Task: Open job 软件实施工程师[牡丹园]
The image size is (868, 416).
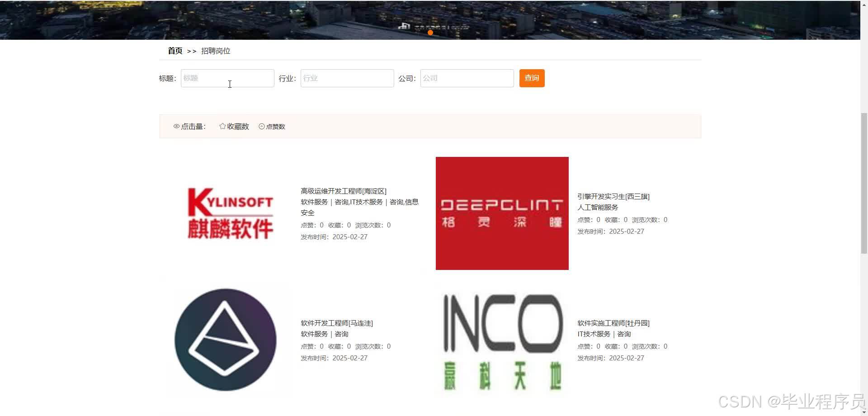Action: pyautogui.click(x=613, y=323)
